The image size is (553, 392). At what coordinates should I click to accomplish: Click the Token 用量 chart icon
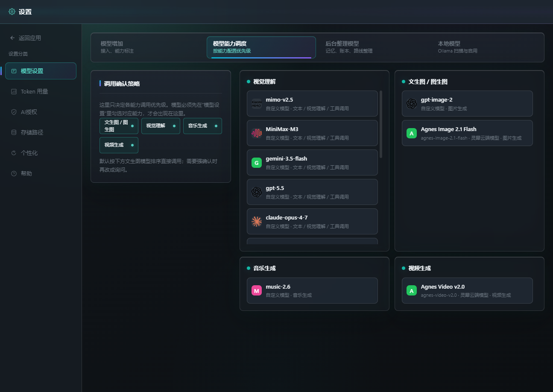[14, 91]
